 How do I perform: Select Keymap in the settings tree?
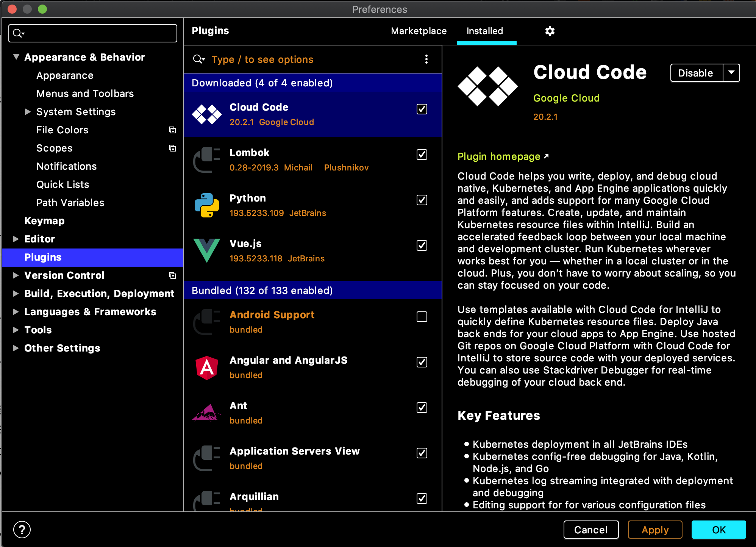(44, 221)
